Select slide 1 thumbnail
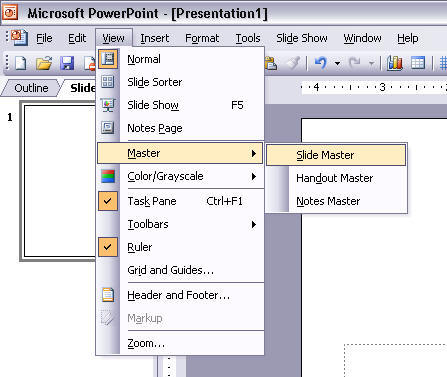Image resolution: width=447 pixels, height=377 pixels. point(58,181)
